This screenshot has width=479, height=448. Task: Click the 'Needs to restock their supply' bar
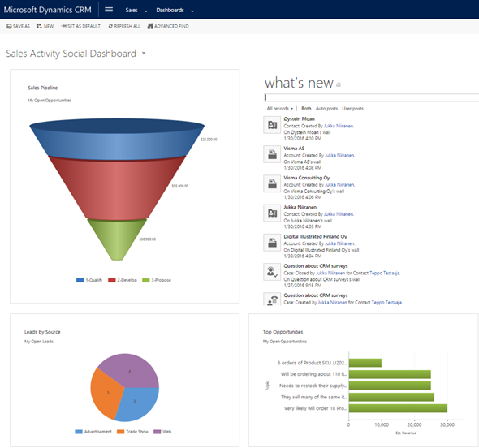click(x=390, y=386)
